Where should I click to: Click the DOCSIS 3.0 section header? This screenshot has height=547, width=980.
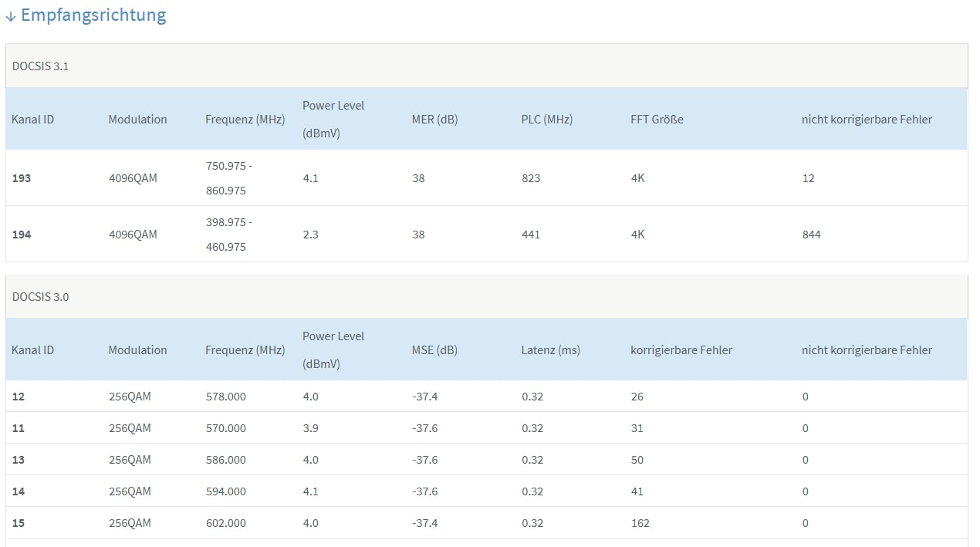tap(40, 297)
